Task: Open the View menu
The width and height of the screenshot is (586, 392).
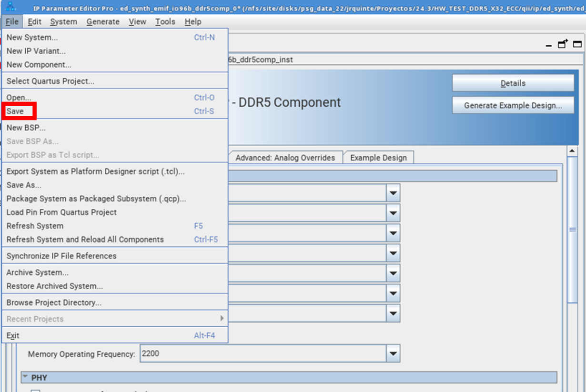Action: (137, 21)
